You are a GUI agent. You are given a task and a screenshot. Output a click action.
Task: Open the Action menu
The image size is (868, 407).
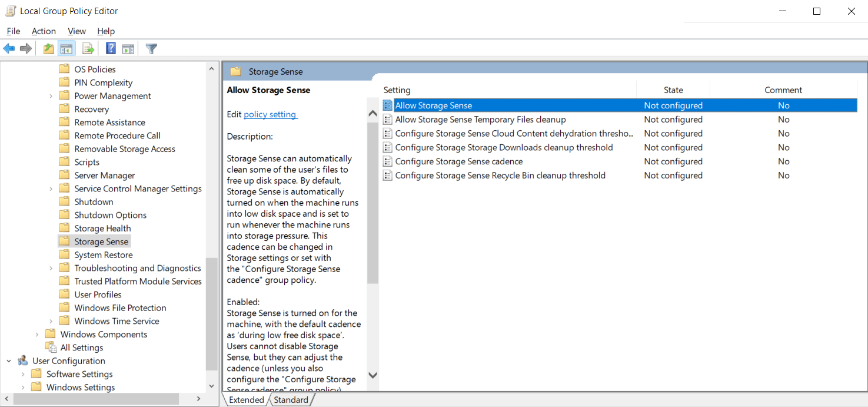click(44, 31)
